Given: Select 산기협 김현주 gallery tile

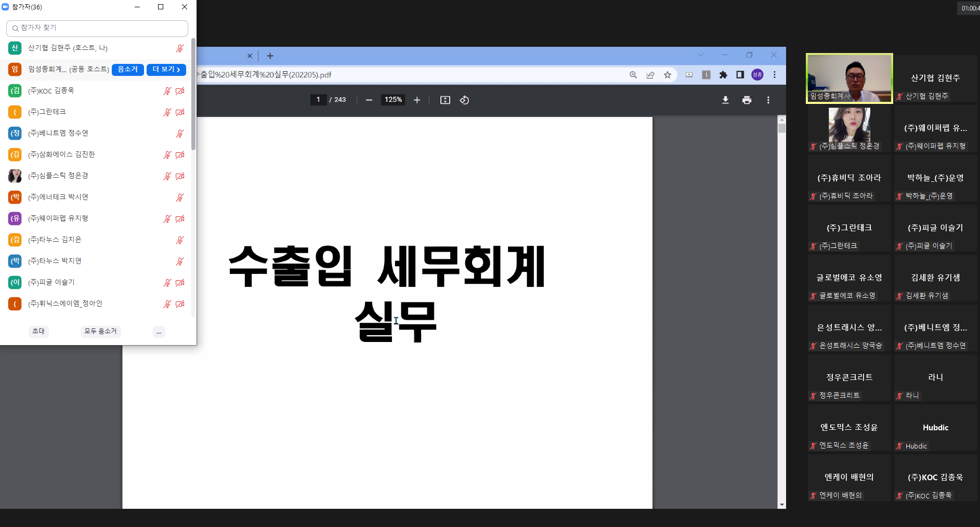Looking at the screenshot, I should [935, 78].
